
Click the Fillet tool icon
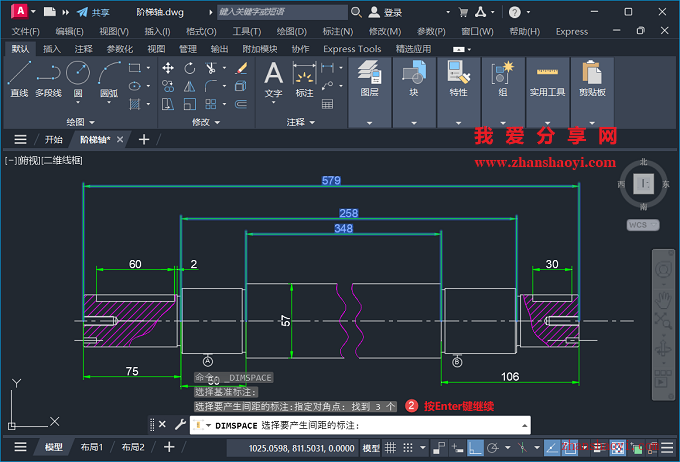click(x=211, y=86)
